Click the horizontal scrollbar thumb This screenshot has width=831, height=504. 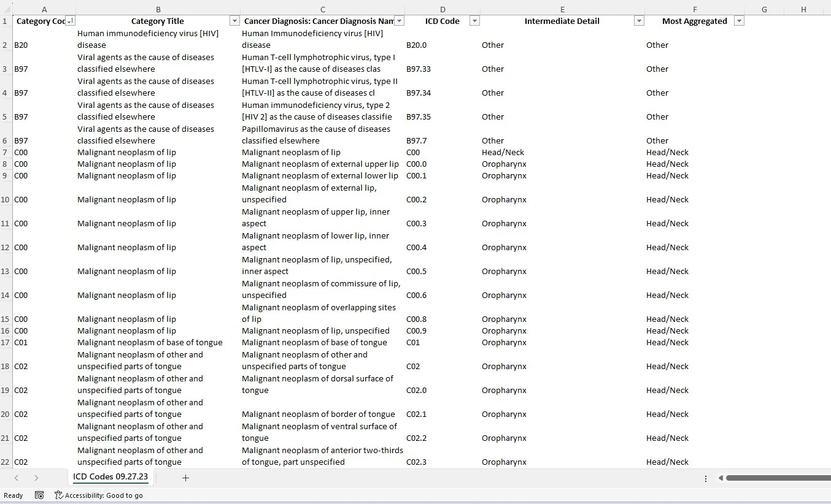[x=778, y=478]
